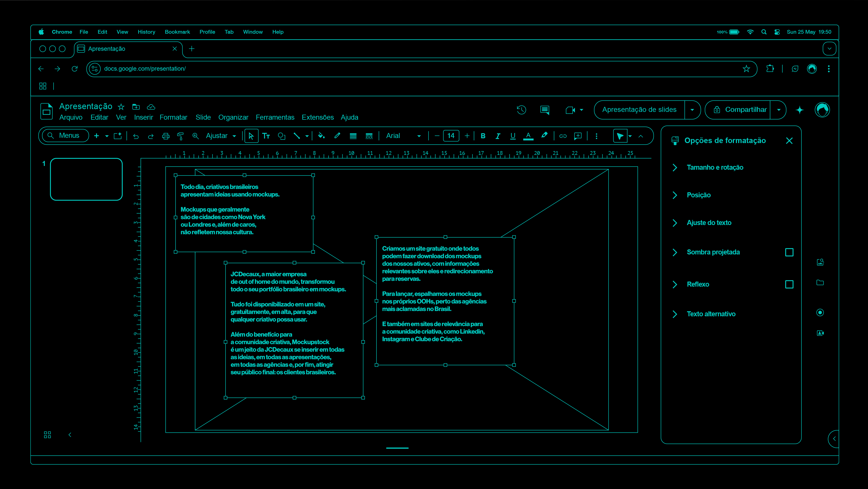Select the text box tool
Screen dimensions: 868x489
266,136
